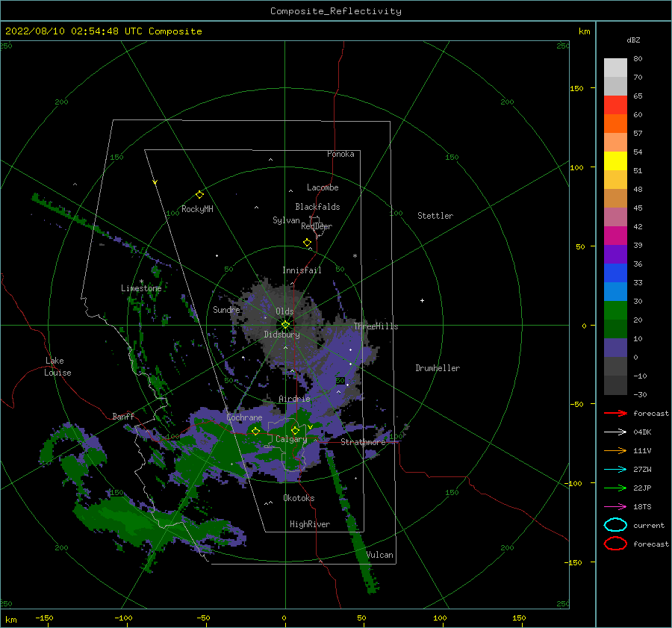672x628 pixels.
Task: Click the Vulcan label
Action: [x=379, y=555]
